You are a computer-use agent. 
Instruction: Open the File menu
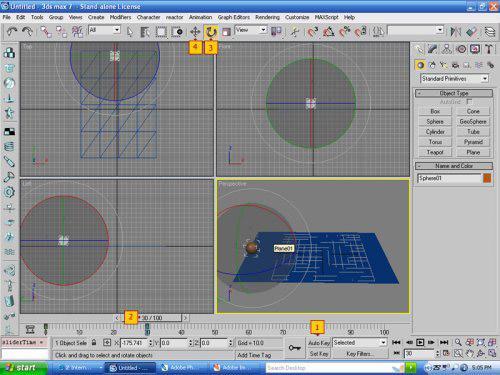click(6, 17)
